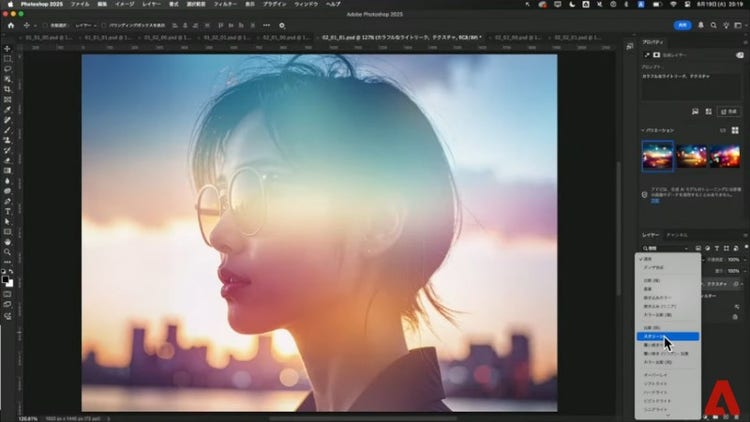Select the Move tool in the toolbar
Image resolution: width=750 pixels, height=422 pixels.
(7, 48)
